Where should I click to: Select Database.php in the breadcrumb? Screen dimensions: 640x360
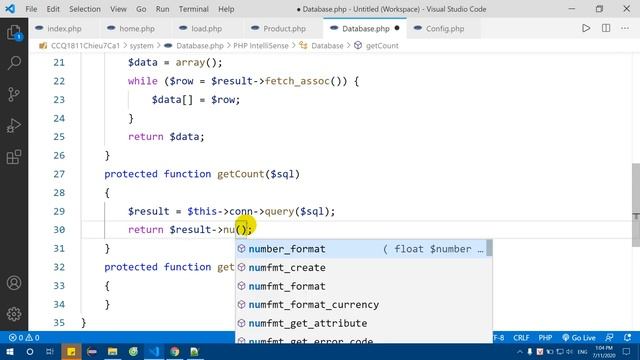point(200,46)
